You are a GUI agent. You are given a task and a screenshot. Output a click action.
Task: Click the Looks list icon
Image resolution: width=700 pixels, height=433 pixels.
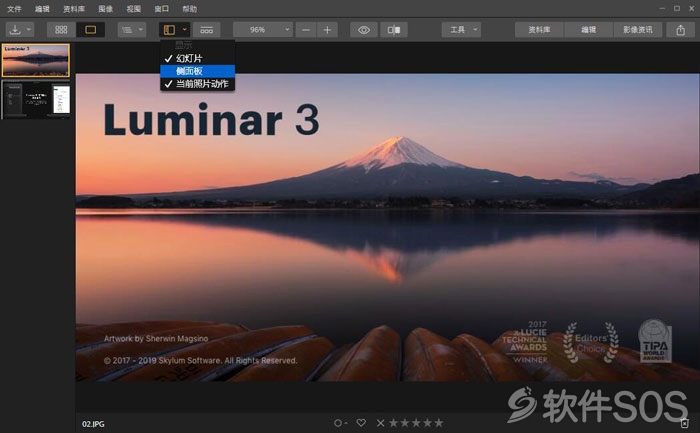[127, 30]
